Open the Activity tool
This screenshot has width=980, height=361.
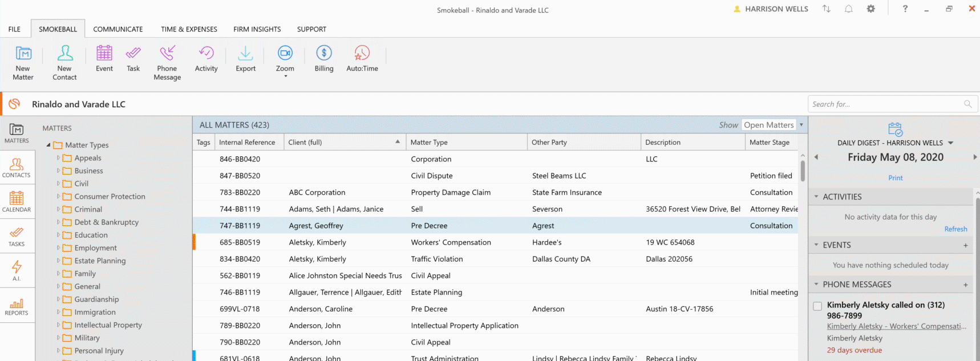click(x=206, y=59)
